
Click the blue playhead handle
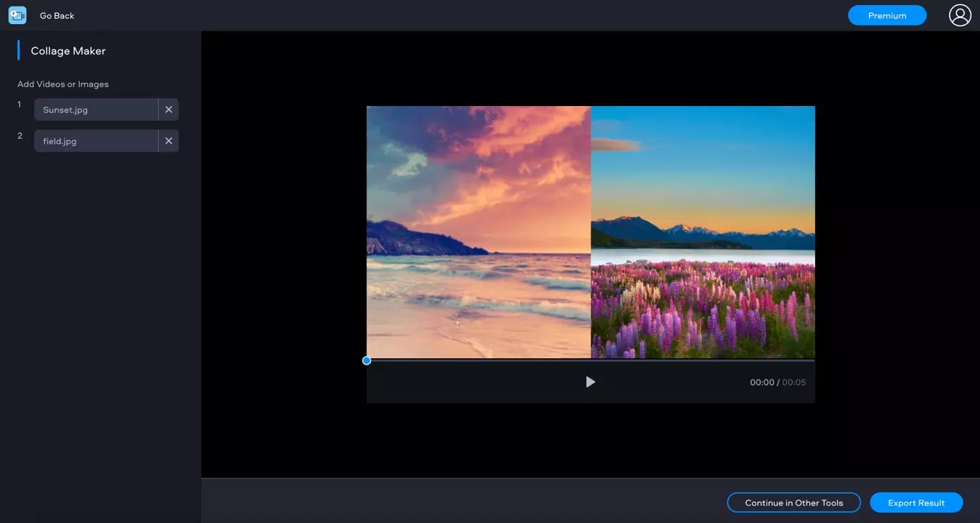coord(367,360)
